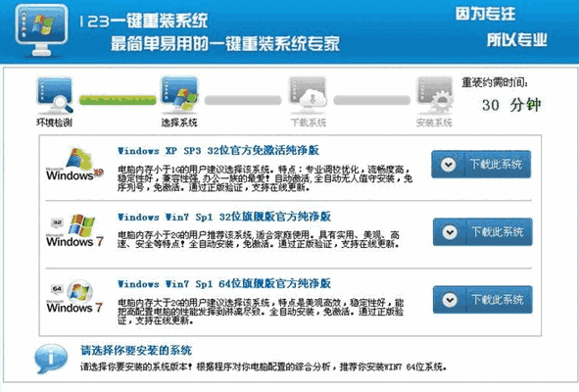Click the gray progress bar before 下载系统
This screenshot has height=392, width=579.
[243, 100]
